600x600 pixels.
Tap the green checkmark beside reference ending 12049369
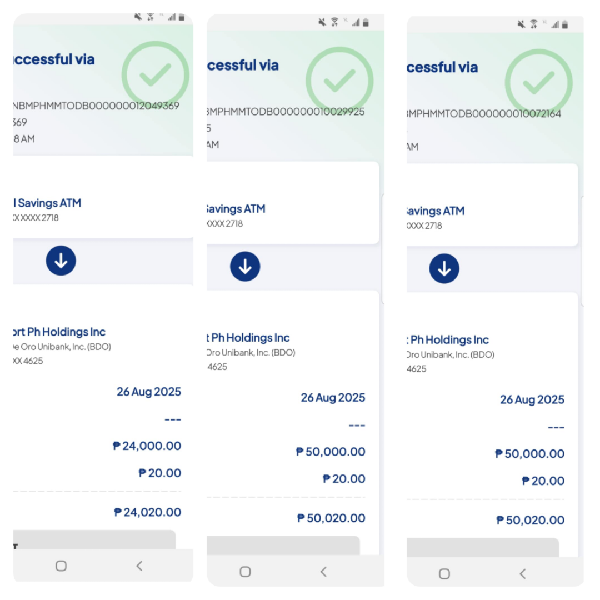[154, 72]
